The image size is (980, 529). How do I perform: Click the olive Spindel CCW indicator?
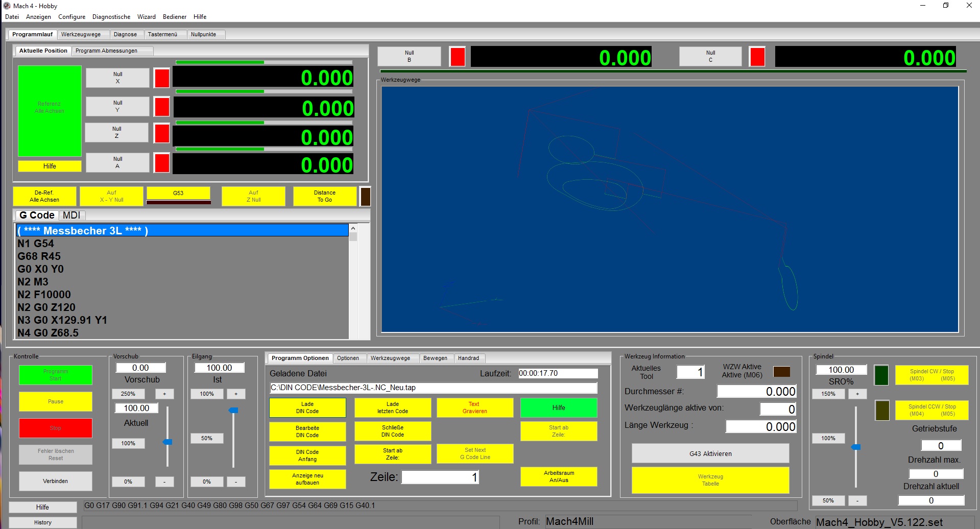pyautogui.click(x=882, y=411)
